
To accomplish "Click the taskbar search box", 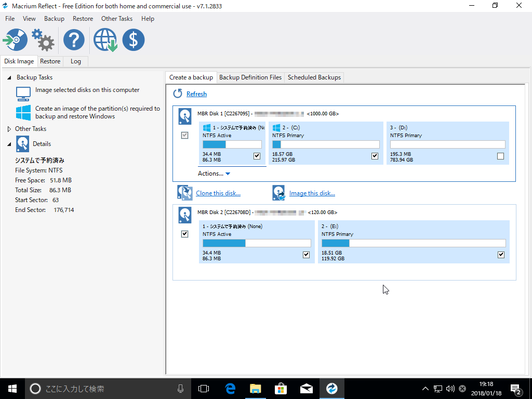I will tap(107, 389).
